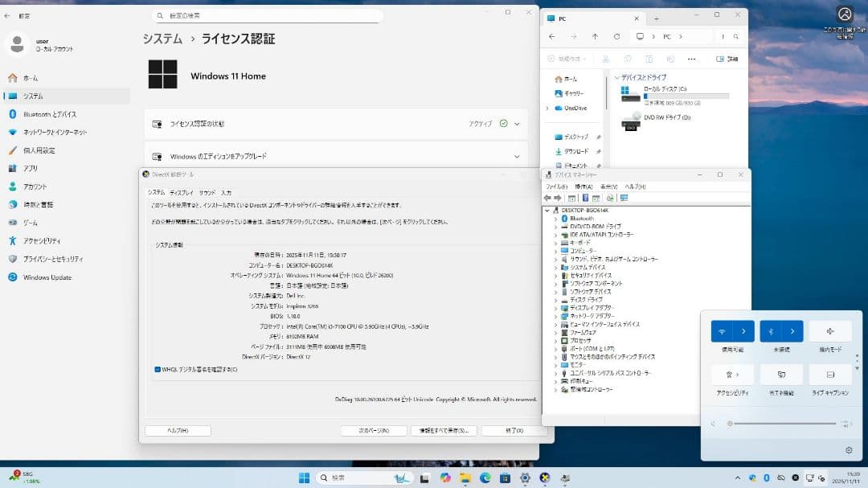Toggle airplane mode (機内モード) tile
The image size is (868, 488).
click(829, 331)
